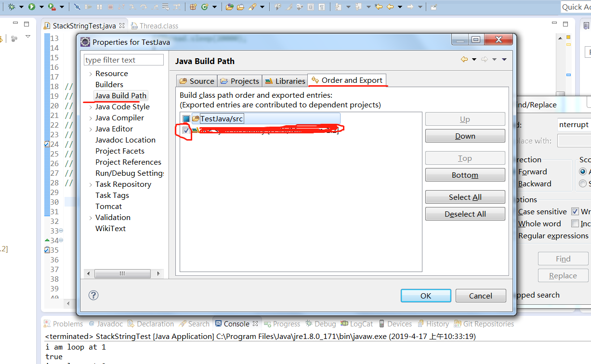Expand the Resource tree node
The width and height of the screenshot is (591, 364).
pyautogui.click(x=91, y=74)
